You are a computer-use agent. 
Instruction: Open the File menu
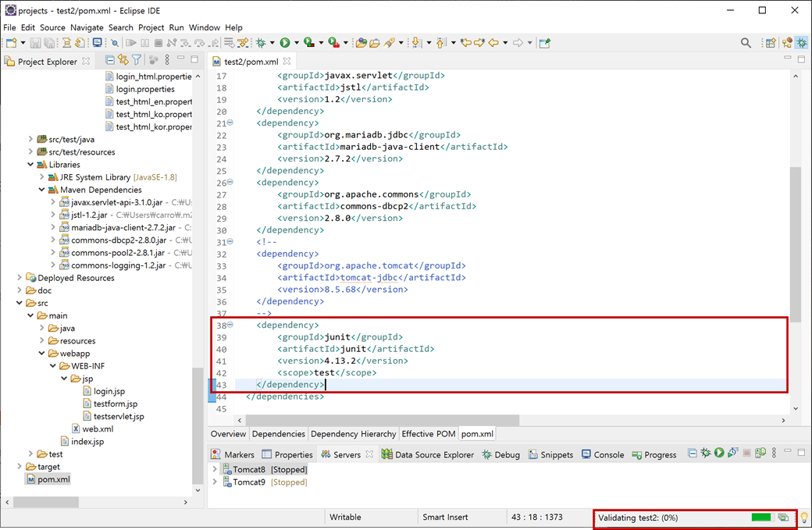9,27
